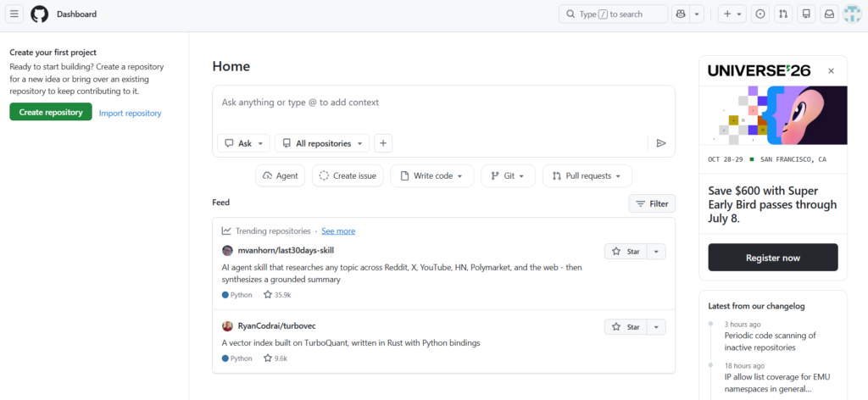Click Python language label for turbovec

tap(237, 358)
